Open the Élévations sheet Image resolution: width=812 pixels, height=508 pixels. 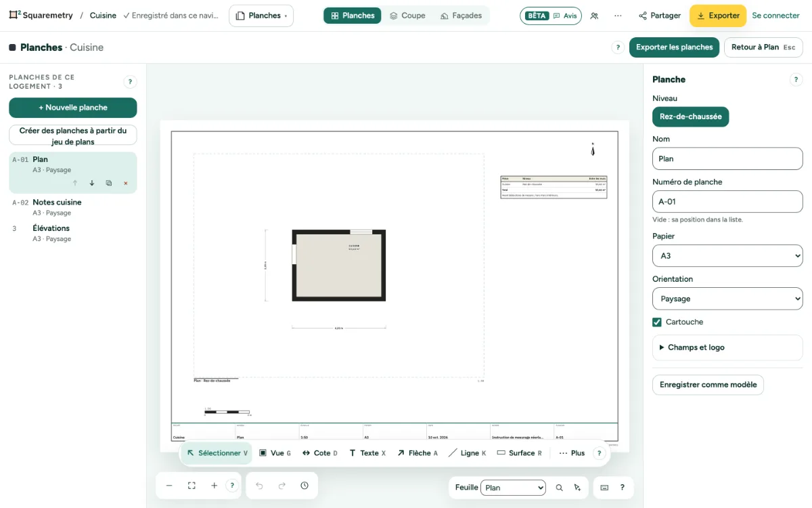(73, 233)
